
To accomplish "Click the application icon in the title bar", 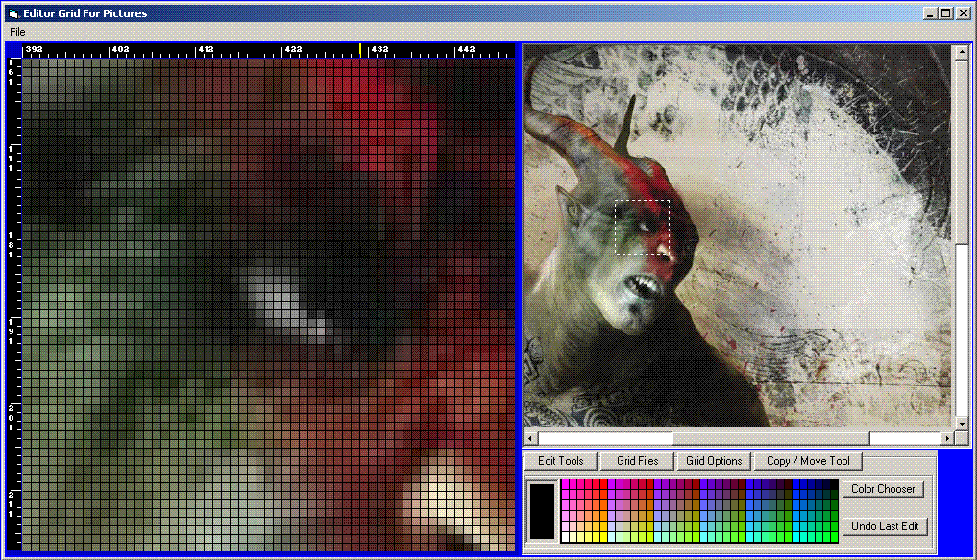I will point(12,13).
